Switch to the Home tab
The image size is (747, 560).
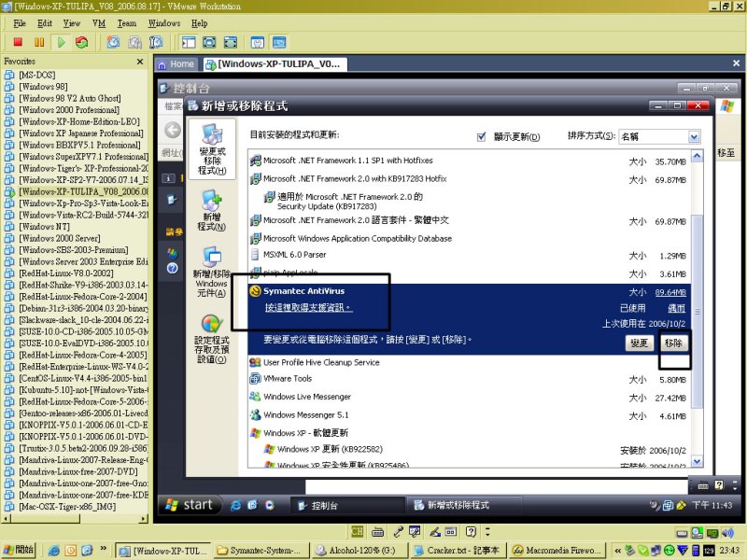click(x=176, y=64)
